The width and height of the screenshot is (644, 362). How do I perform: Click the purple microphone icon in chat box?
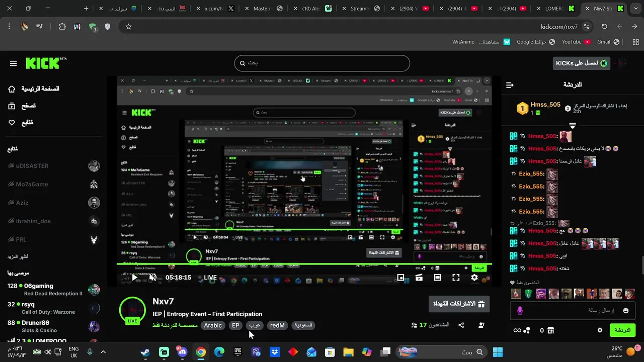520,311
